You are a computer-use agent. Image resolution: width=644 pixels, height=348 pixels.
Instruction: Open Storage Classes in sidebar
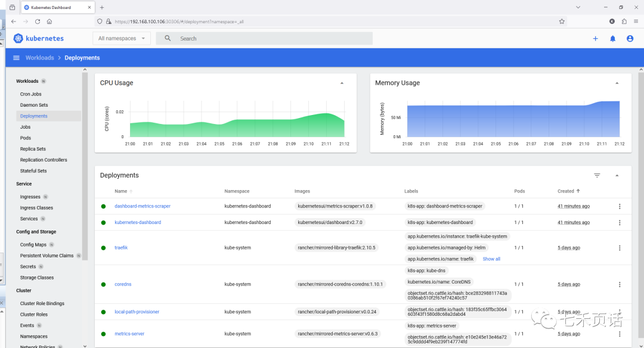coord(37,278)
